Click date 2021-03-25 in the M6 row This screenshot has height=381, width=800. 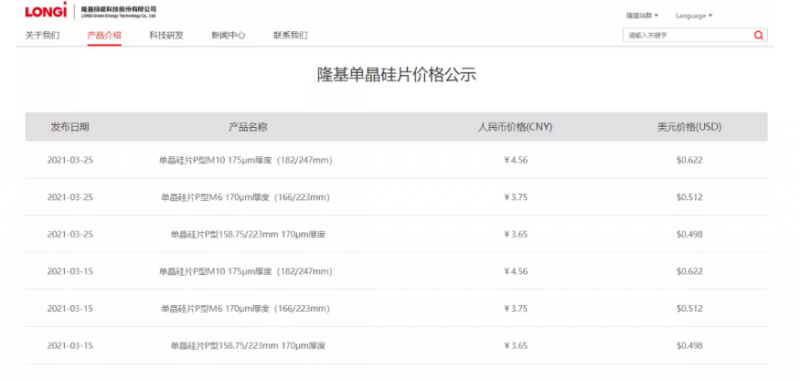[x=70, y=197]
